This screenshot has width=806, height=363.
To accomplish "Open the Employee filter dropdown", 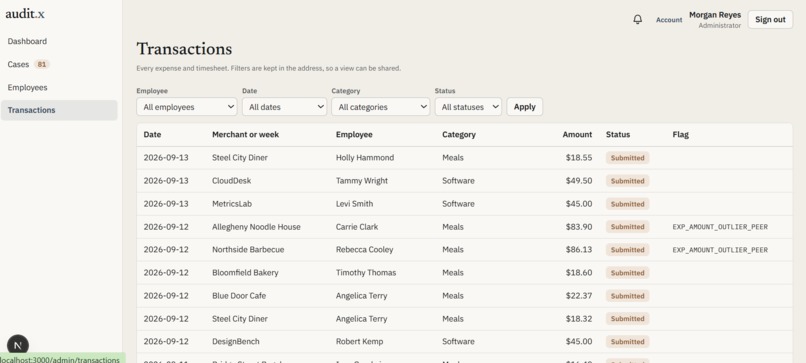I will click(187, 107).
